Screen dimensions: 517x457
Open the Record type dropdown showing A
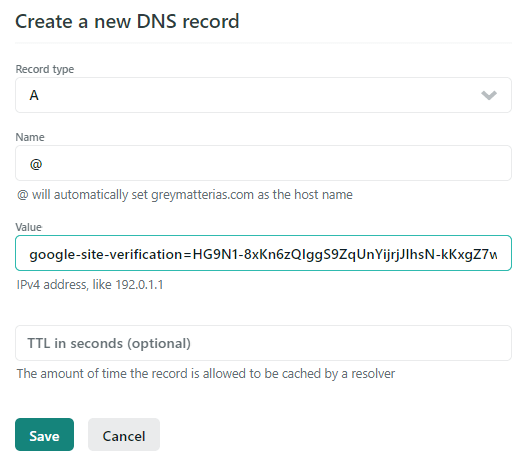click(x=263, y=95)
